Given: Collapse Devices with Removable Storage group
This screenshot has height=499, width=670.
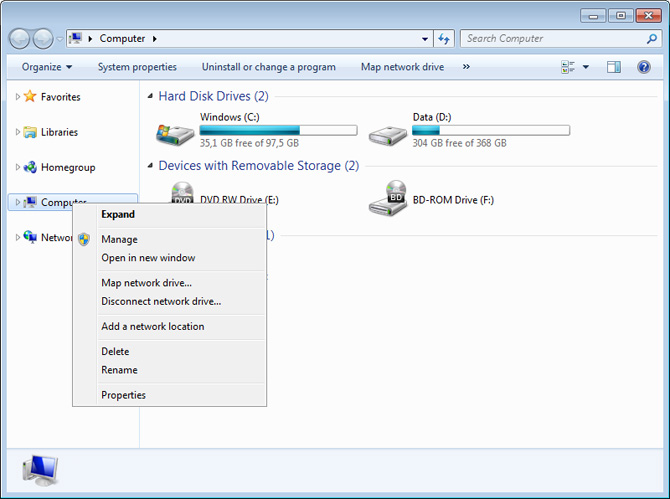Looking at the screenshot, I should pos(150,165).
